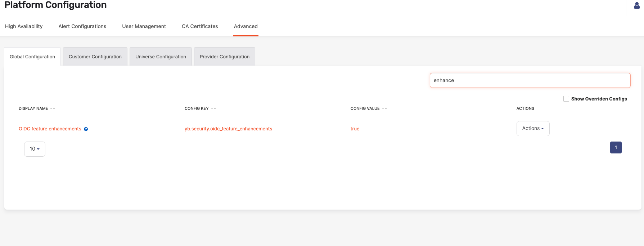
Task: Open Alert Configurations tab
Action: click(x=82, y=26)
